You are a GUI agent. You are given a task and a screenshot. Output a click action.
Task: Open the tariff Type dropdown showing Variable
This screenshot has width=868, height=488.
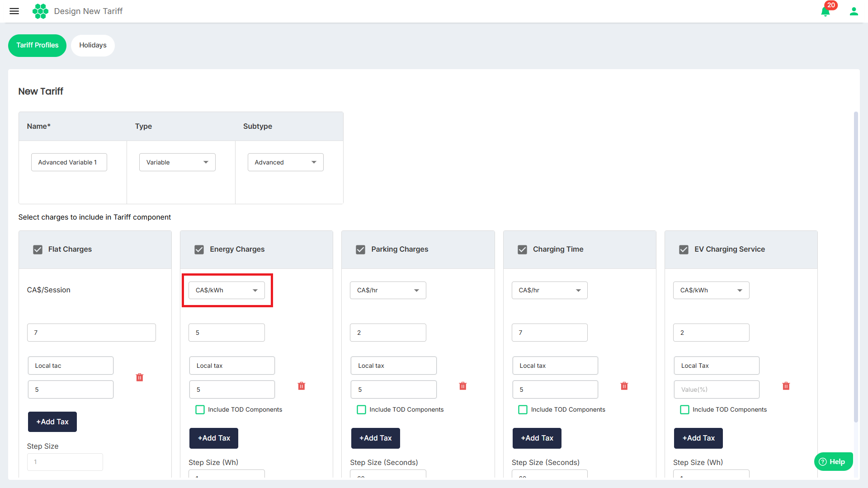pos(177,162)
